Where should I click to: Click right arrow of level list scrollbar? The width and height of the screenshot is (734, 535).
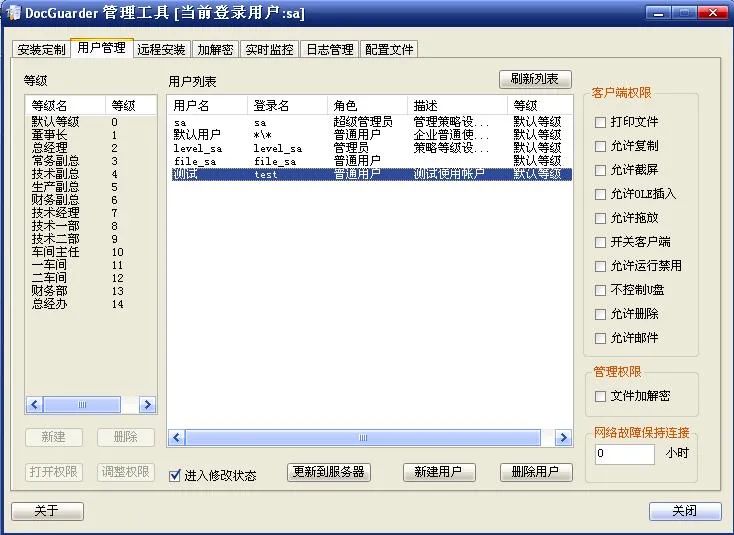coord(147,405)
